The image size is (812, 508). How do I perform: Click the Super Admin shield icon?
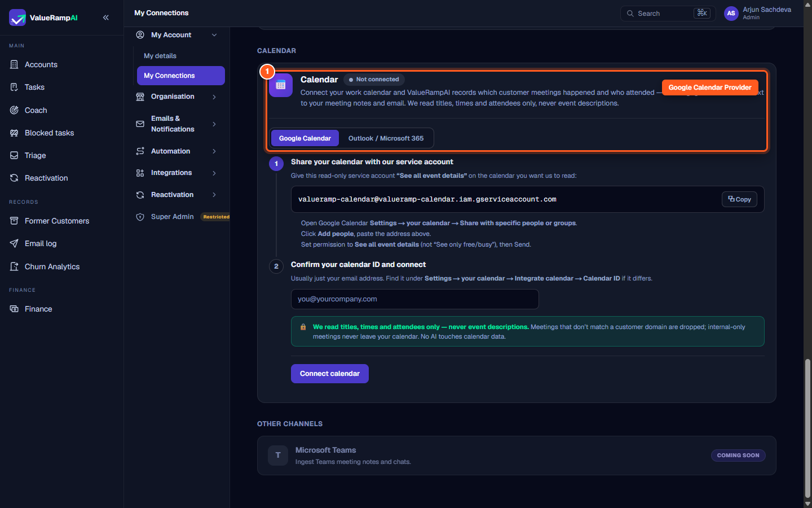pyautogui.click(x=140, y=217)
